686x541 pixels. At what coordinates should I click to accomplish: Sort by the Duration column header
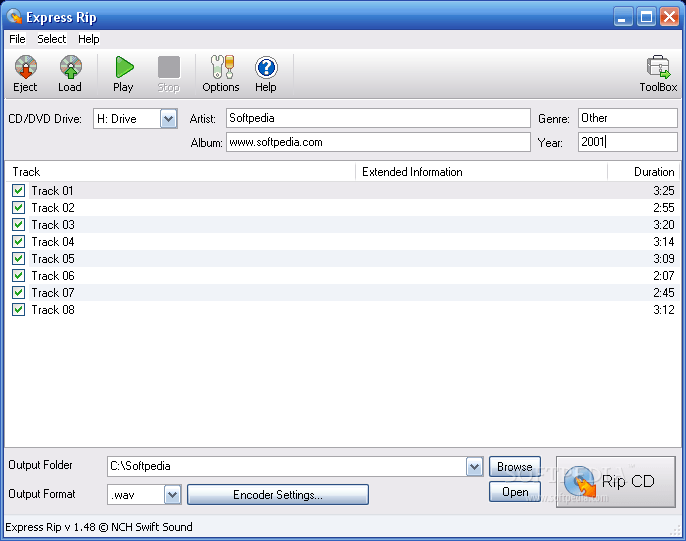tap(644, 172)
